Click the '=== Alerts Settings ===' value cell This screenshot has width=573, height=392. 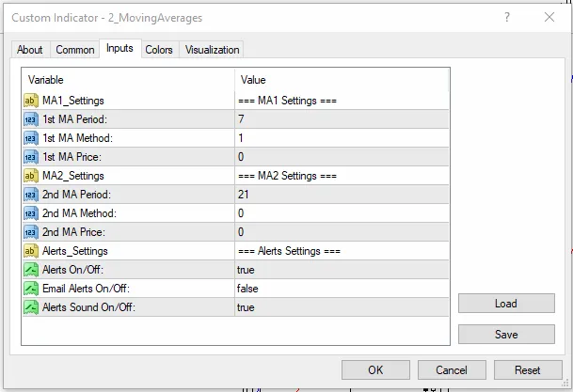342,251
